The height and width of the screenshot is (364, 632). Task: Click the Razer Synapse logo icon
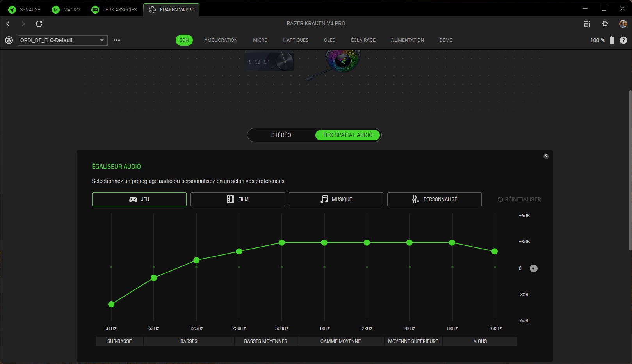point(12,10)
